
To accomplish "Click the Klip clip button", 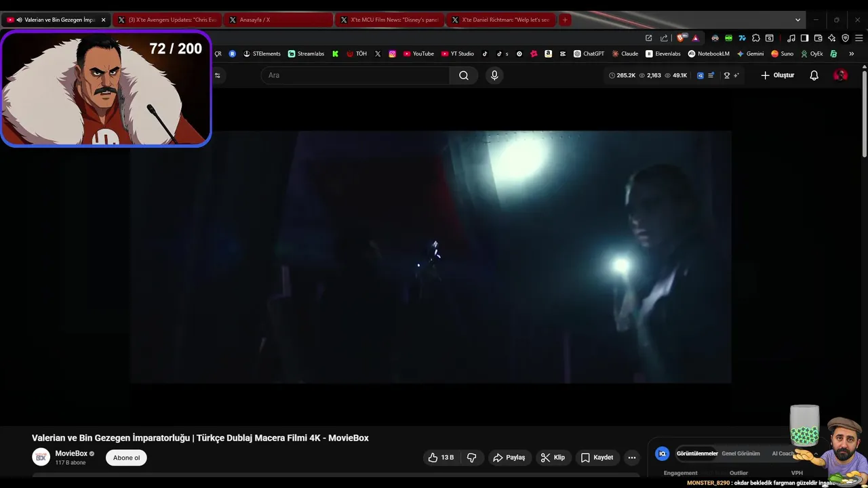I will pos(553,457).
